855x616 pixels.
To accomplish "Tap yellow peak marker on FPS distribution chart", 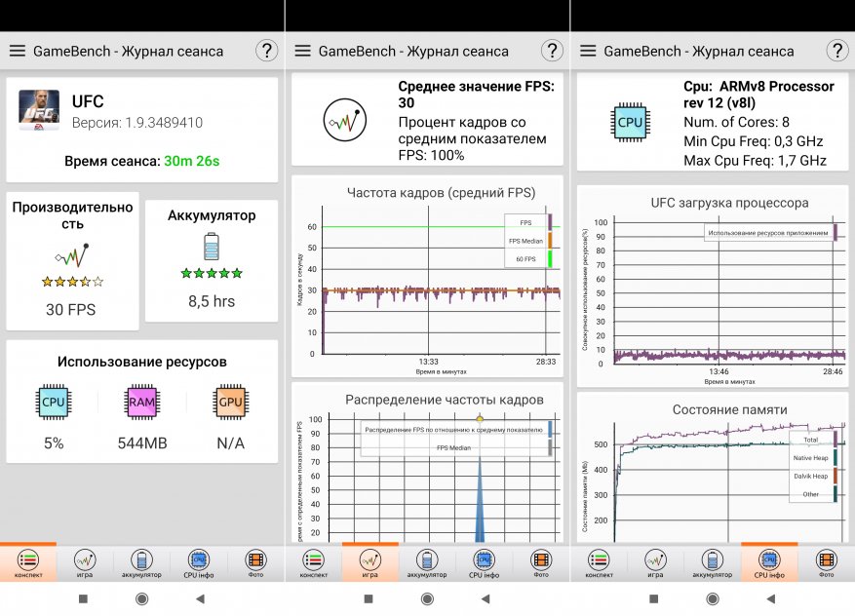I will coord(480,419).
